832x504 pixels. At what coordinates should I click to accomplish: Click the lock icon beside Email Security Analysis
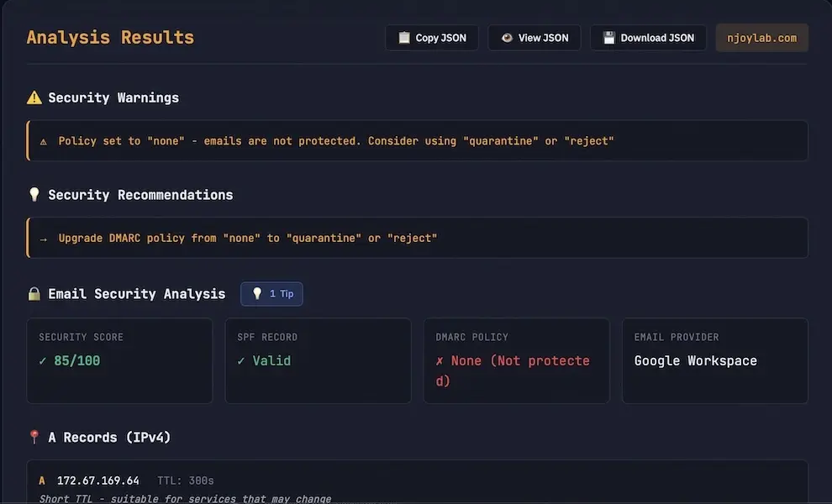pyautogui.click(x=34, y=294)
